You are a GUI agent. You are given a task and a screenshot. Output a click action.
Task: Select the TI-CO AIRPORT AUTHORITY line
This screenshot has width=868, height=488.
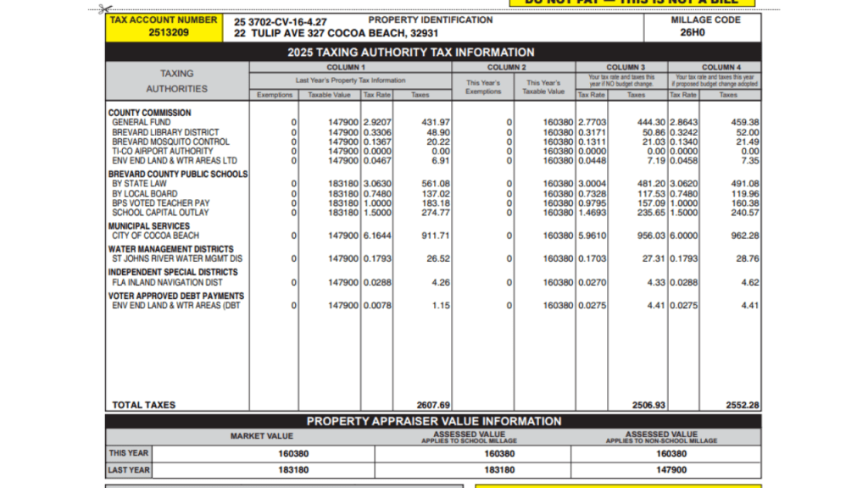(x=161, y=151)
